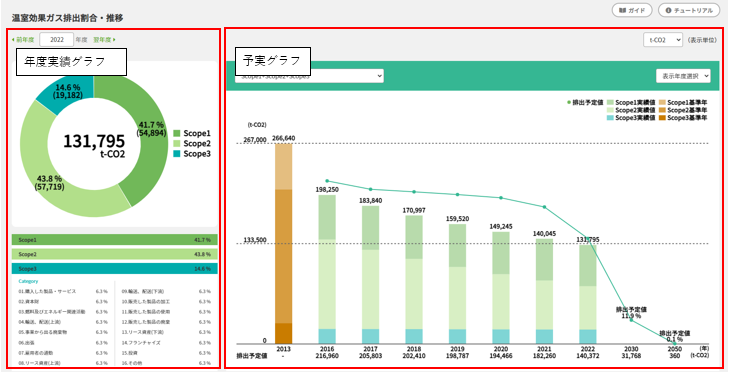Click category 04.輸送、配送(上流)
Screen dimensions: 730x373
click(40, 322)
